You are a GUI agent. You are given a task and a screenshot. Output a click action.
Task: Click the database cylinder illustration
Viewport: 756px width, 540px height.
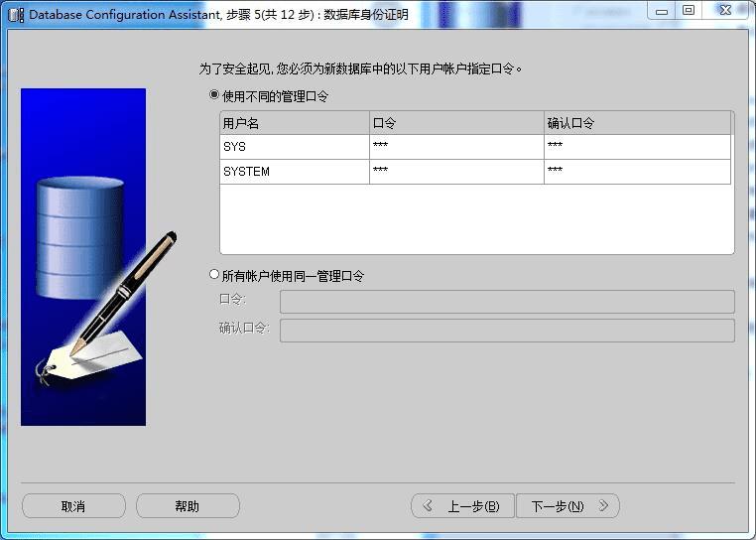79,237
